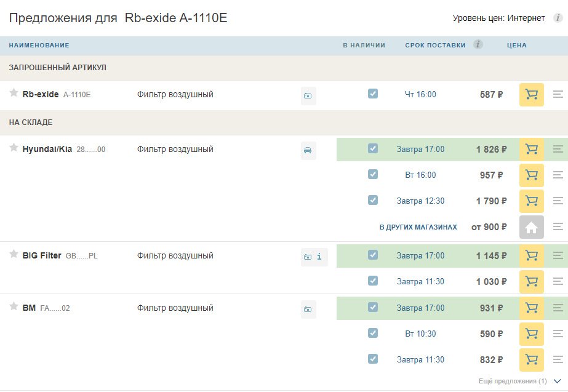Sort by 'Срок поставки' column header

pos(435,46)
